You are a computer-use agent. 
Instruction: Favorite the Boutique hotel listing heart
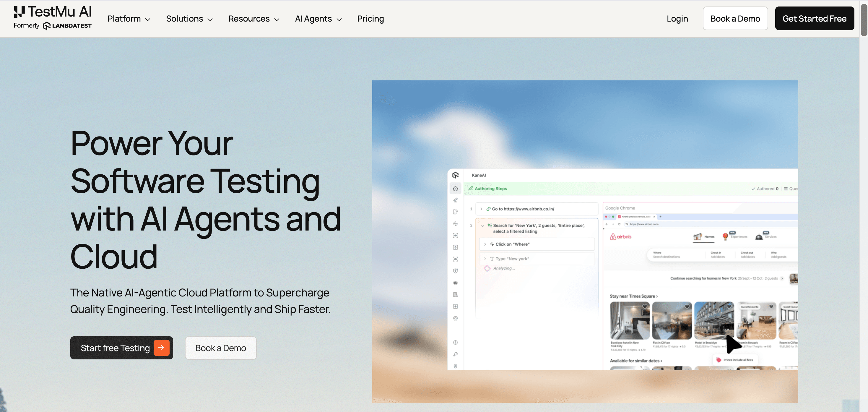pos(644,307)
